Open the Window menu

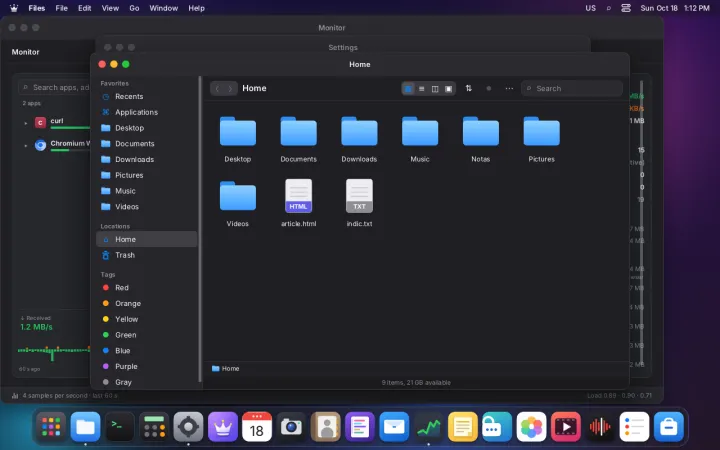(x=163, y=8)
